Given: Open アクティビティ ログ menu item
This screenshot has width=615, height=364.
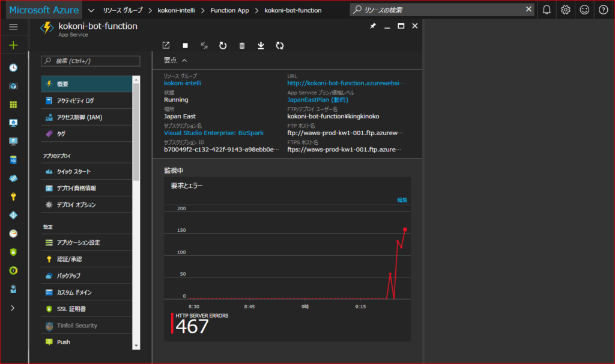Looking at the screenshot, I should pyautogui.click(x=86, y=100).
